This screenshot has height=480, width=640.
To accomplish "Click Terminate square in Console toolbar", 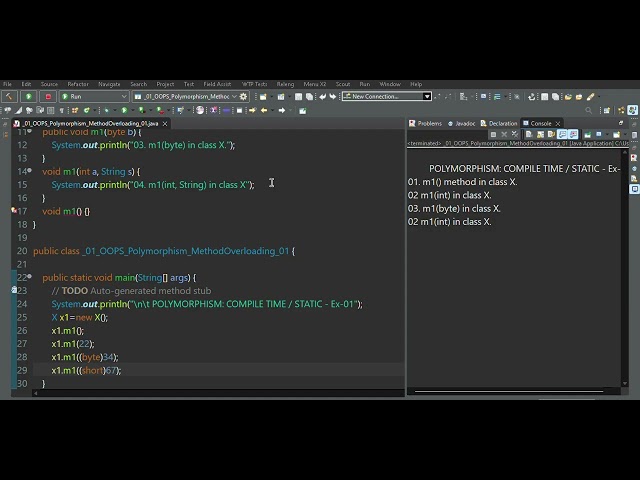I will [493, 134].
